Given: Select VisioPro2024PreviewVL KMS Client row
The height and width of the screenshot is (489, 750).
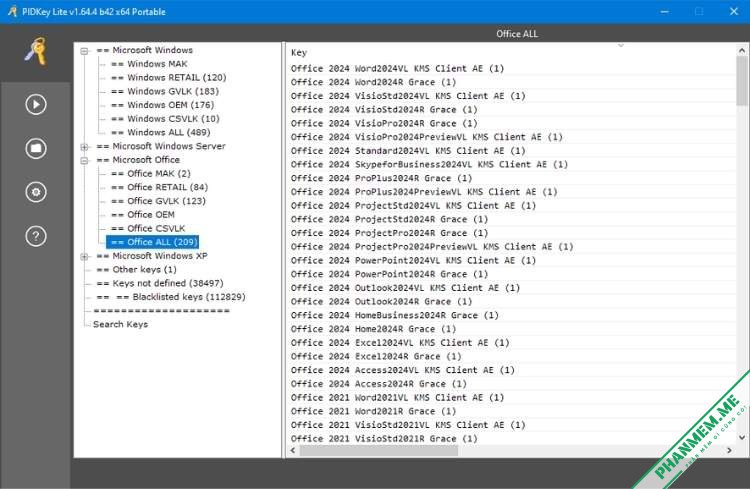Looking at the screenshot, I should (511, 137).
